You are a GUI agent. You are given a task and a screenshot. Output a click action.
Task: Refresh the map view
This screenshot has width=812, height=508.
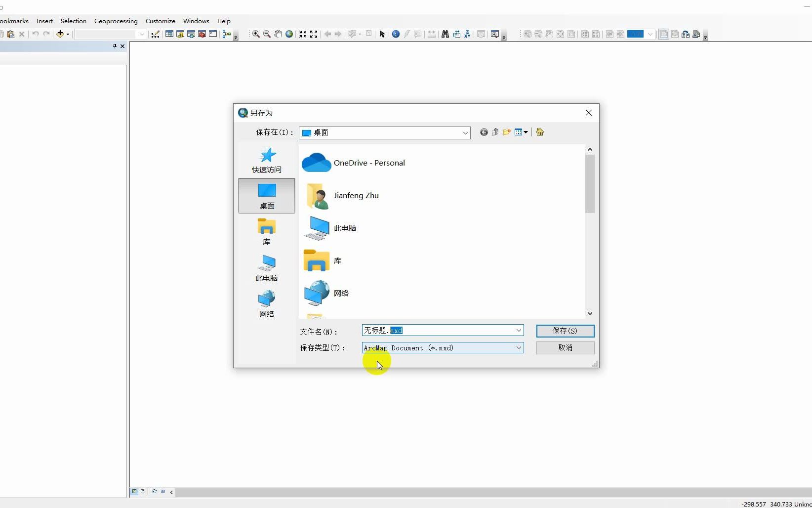tap(155, 492)
